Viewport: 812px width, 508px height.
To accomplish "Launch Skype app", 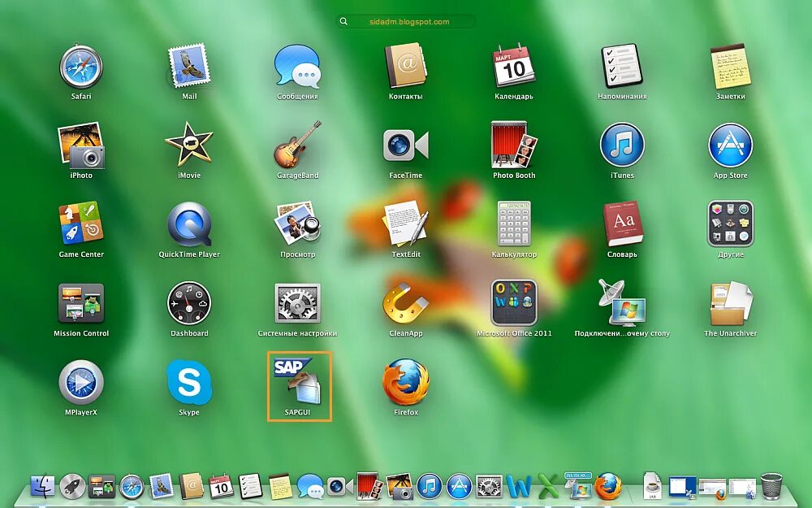I will (189, 383).
